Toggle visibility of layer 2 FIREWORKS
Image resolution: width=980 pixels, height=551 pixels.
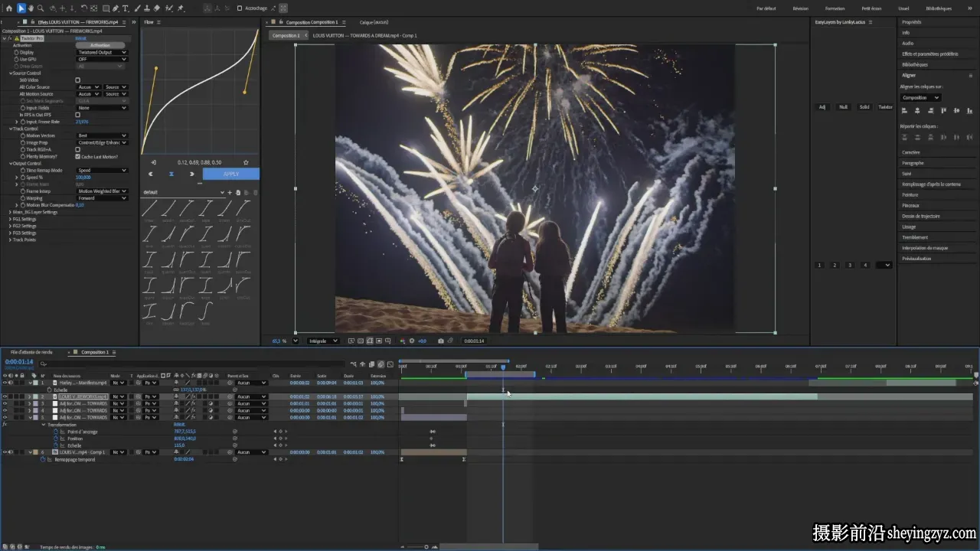(5, 396)
